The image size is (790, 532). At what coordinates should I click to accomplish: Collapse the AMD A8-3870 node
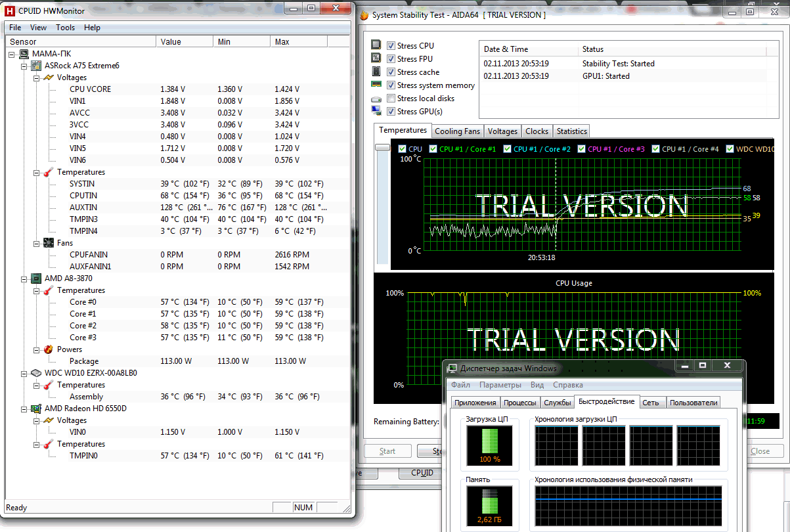coord(24,278)
